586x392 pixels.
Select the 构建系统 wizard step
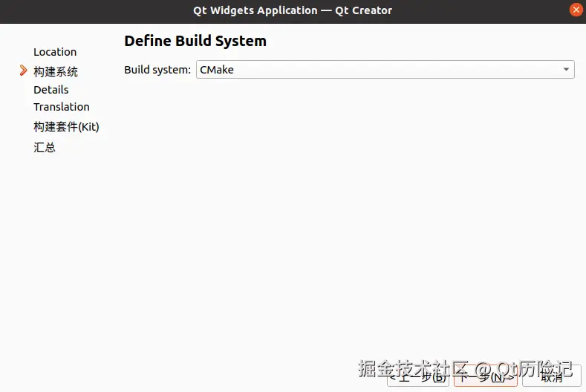(x=55, y=71)
